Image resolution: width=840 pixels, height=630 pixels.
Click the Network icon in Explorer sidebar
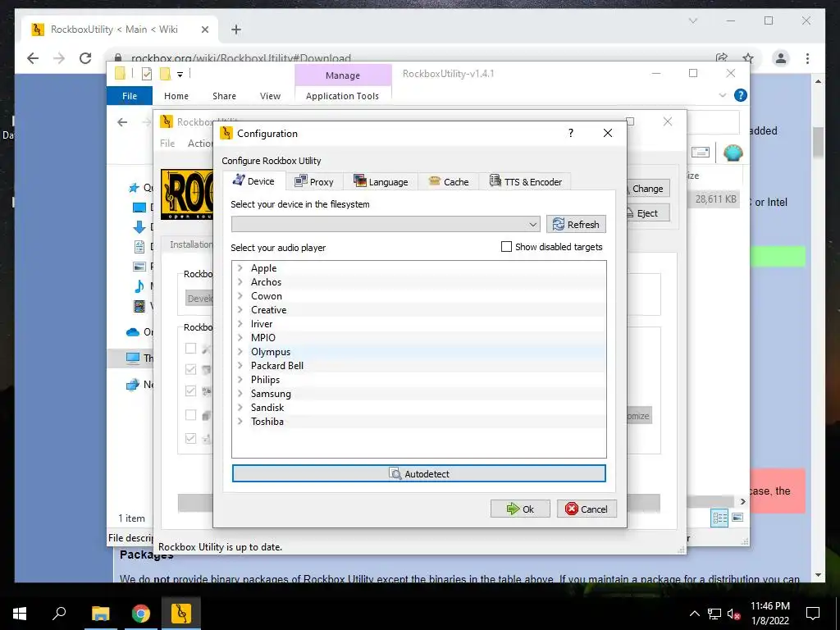[132, 385]
